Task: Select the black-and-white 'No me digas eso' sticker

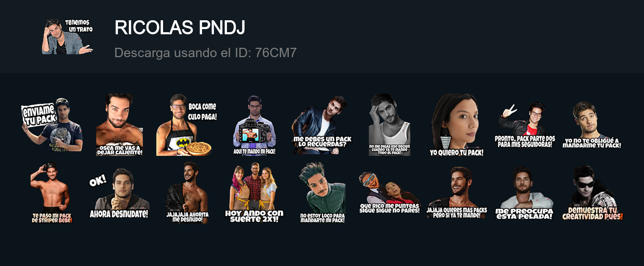Action: 390,125
